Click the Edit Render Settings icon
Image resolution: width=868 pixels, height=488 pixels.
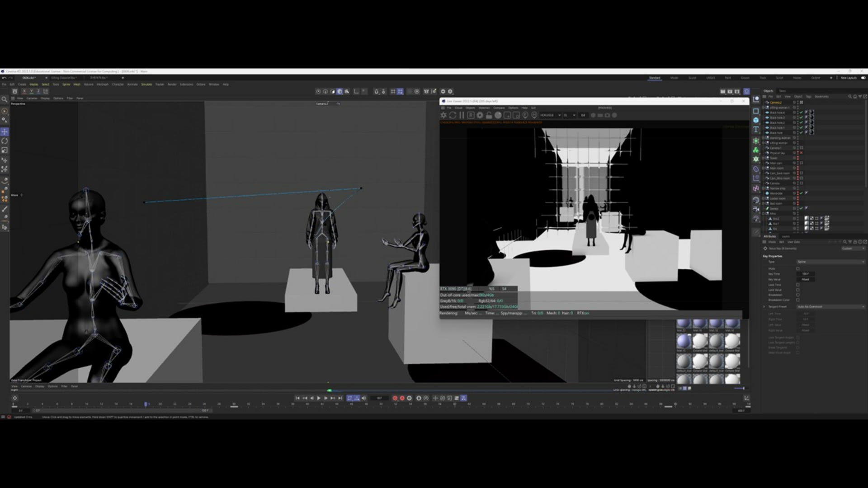click(x=737, y=91)
